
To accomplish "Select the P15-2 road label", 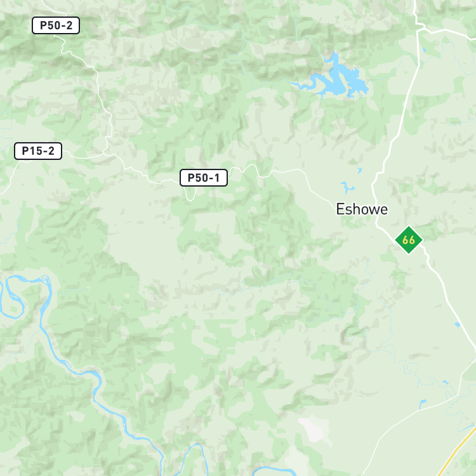I will click(x=38, y=151).
